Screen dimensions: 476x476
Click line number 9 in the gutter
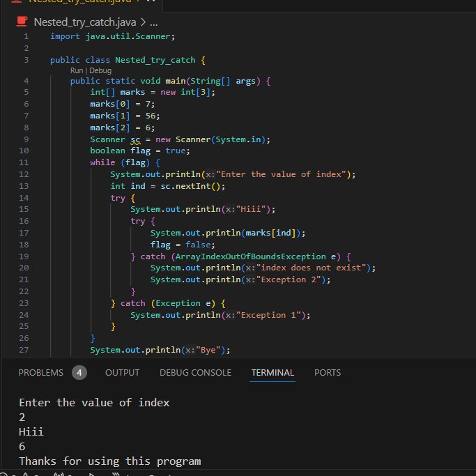point(26,139)
